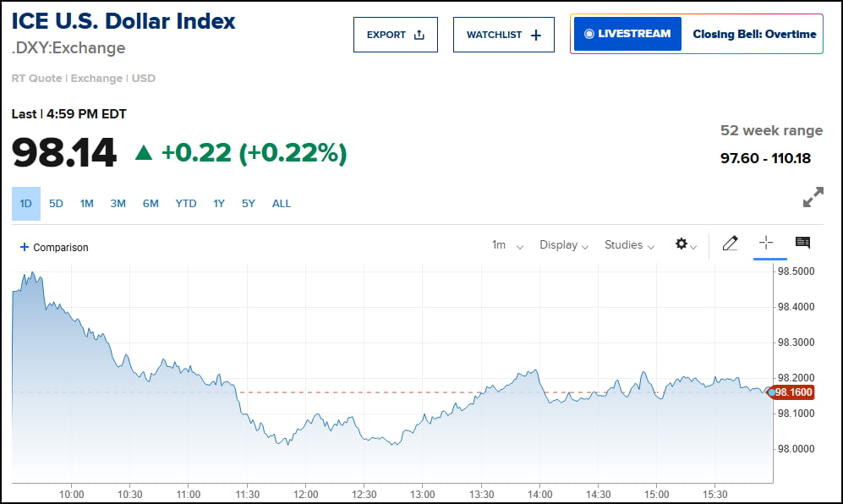Screen dimensions: 843x504
Task: Click the upload icon on Export
Action: tap(419, 35)
